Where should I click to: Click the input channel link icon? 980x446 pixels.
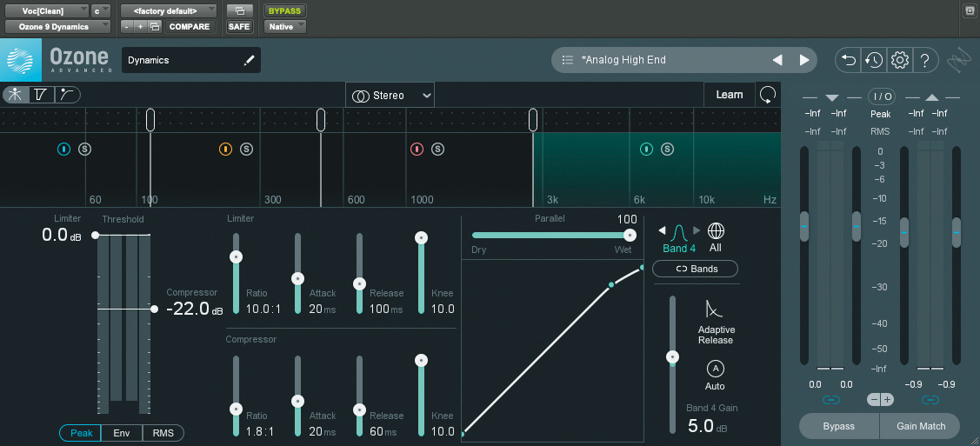(x=830, y=400)
